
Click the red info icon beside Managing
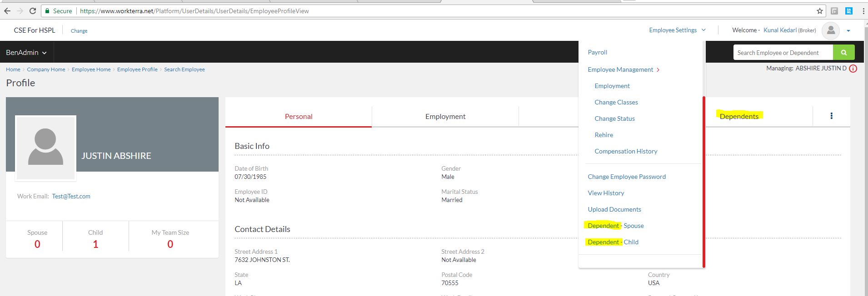(853, 69)
